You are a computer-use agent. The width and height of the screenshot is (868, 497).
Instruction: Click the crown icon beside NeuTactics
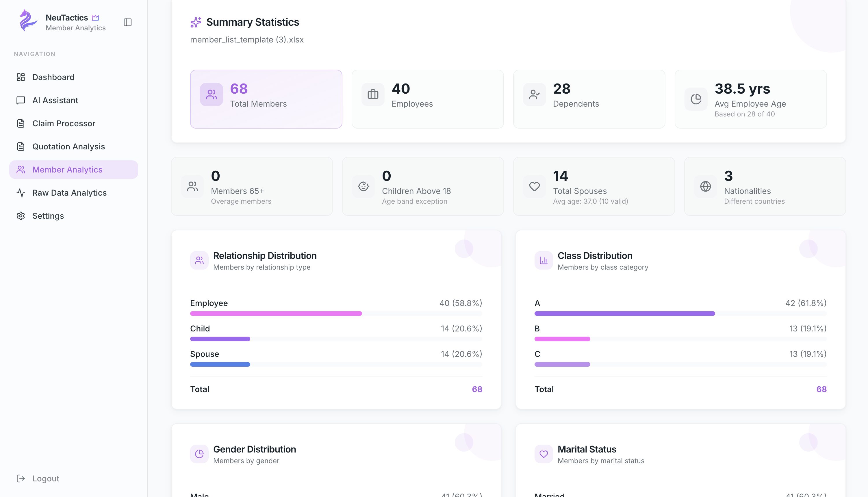96,17
